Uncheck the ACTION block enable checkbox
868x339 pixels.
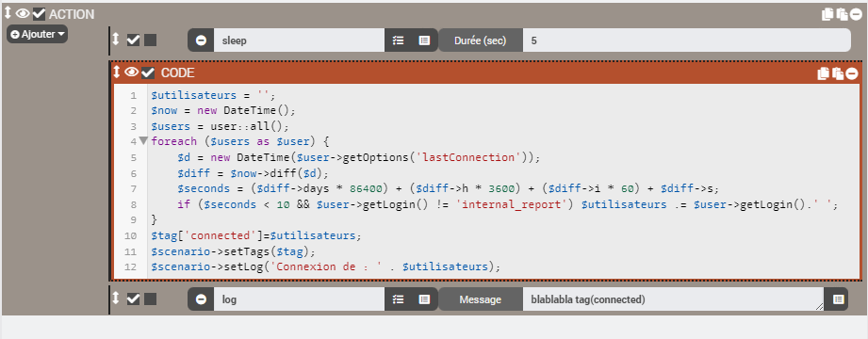(39, 14)
